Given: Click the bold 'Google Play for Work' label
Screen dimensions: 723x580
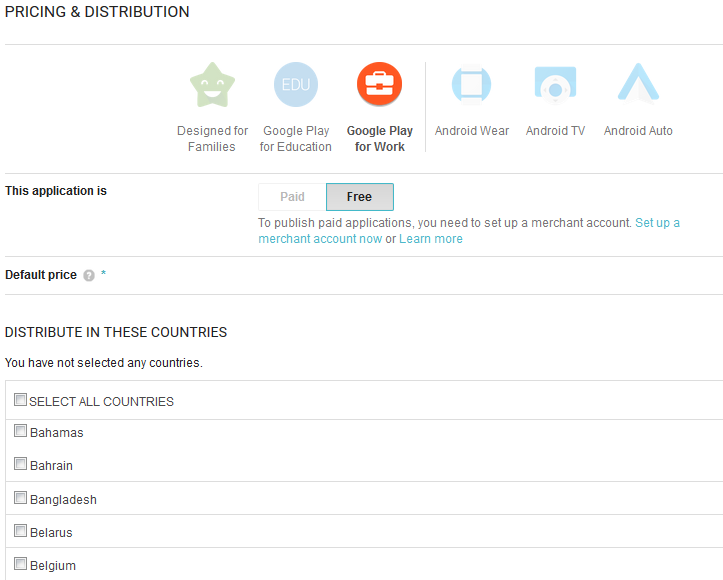Looking at the screenshot, I should click(379, 139).
